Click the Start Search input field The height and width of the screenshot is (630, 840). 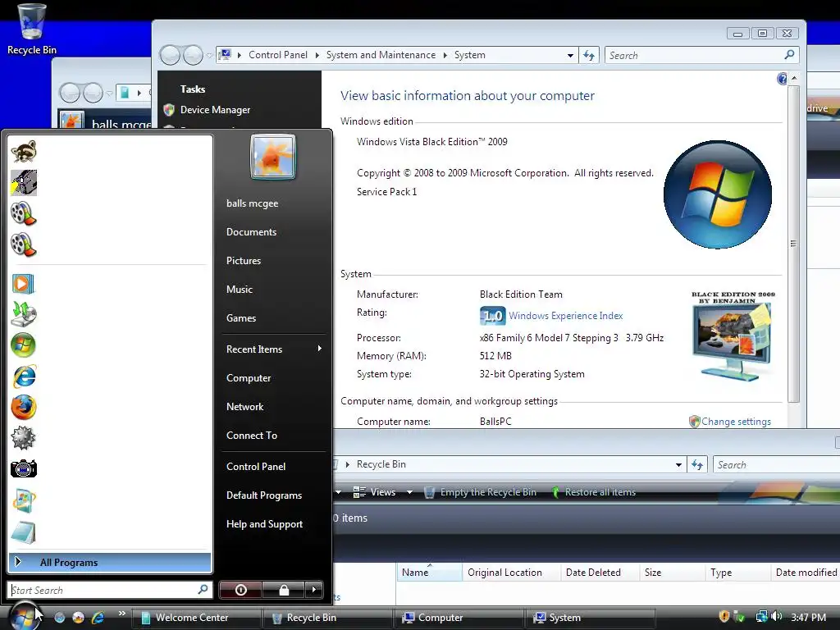[103, 590]
